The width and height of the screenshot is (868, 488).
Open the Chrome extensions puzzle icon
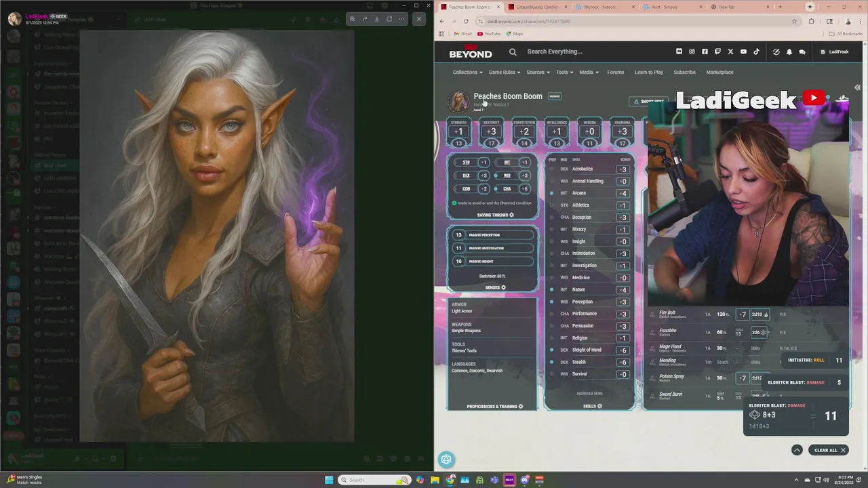tap(812, 21)
